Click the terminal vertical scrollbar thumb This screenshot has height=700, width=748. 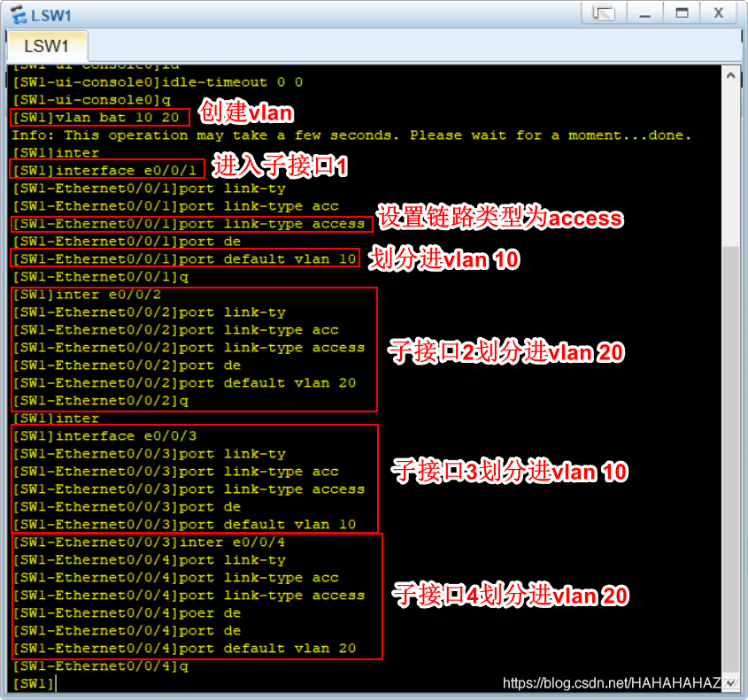click(x=730, y=459)
